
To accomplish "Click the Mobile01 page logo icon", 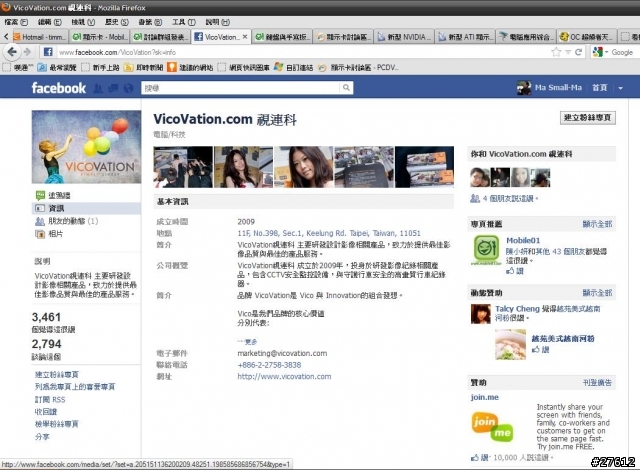I will pyautogui.click(x=486, y=250).
